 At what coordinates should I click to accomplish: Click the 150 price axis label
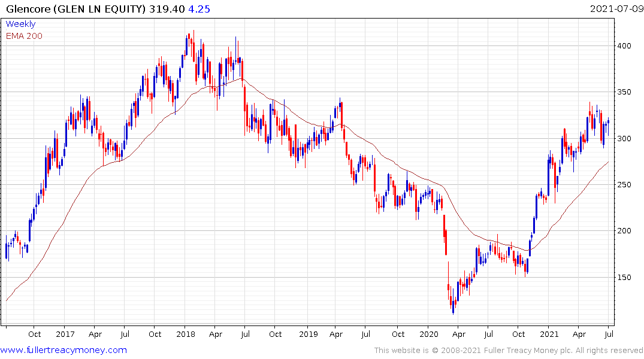[x=624, y=278]
